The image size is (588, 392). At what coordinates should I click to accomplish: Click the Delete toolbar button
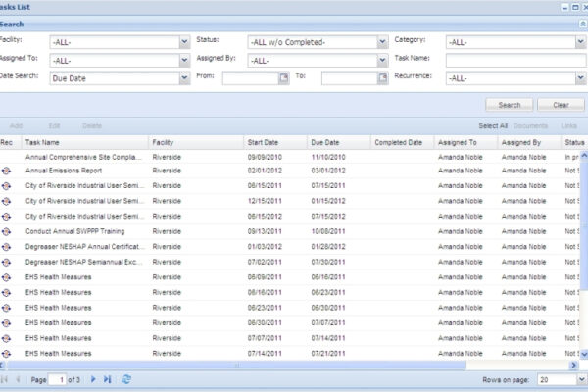pyautogui.click(x=92, y=126)
